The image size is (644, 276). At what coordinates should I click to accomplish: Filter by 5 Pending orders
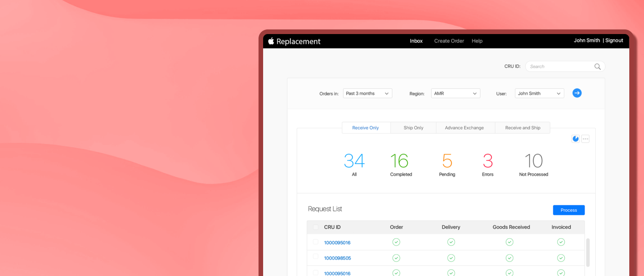[447, 165]
